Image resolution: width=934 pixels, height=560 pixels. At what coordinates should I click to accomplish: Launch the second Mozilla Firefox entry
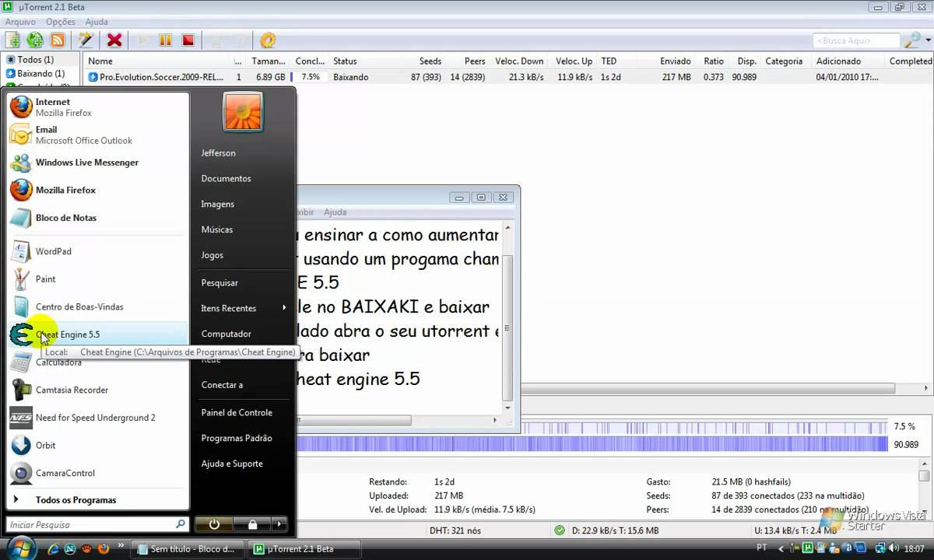tap(97, 190)
